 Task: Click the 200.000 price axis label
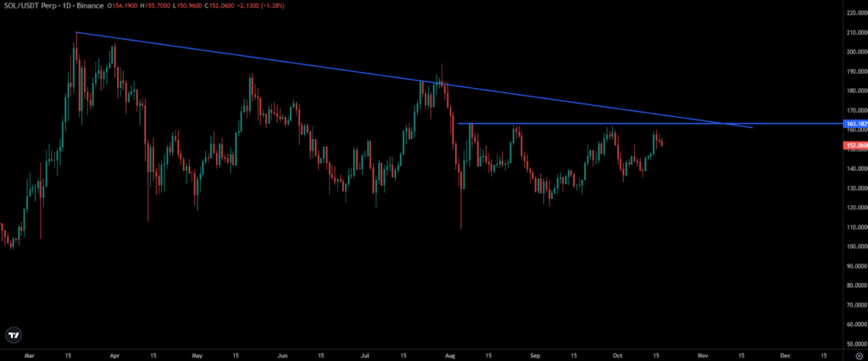point(856,52)
